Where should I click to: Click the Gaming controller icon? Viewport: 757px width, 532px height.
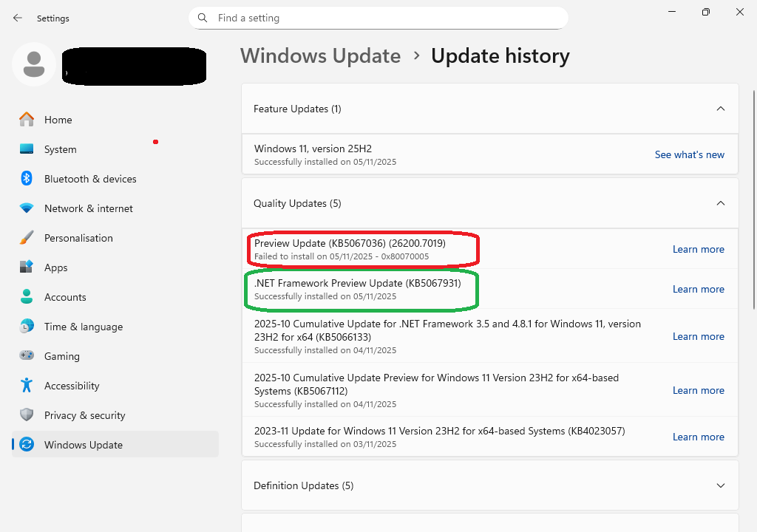(x=27, y=355)
